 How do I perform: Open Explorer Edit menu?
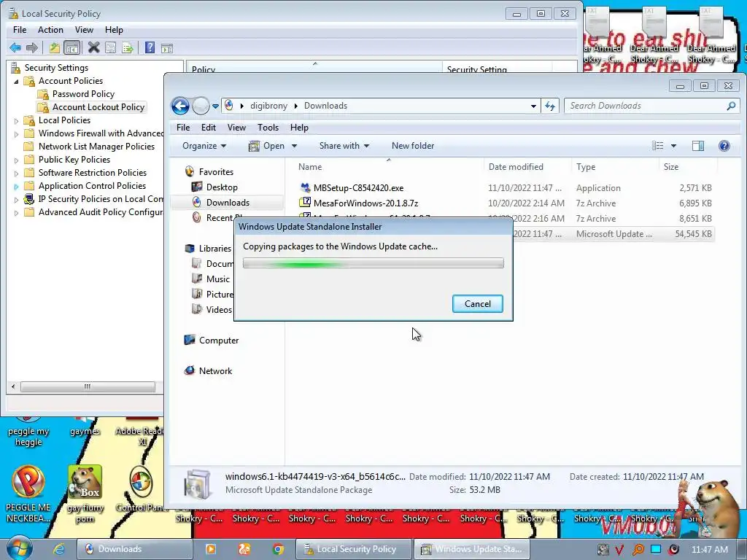(208, 127)
